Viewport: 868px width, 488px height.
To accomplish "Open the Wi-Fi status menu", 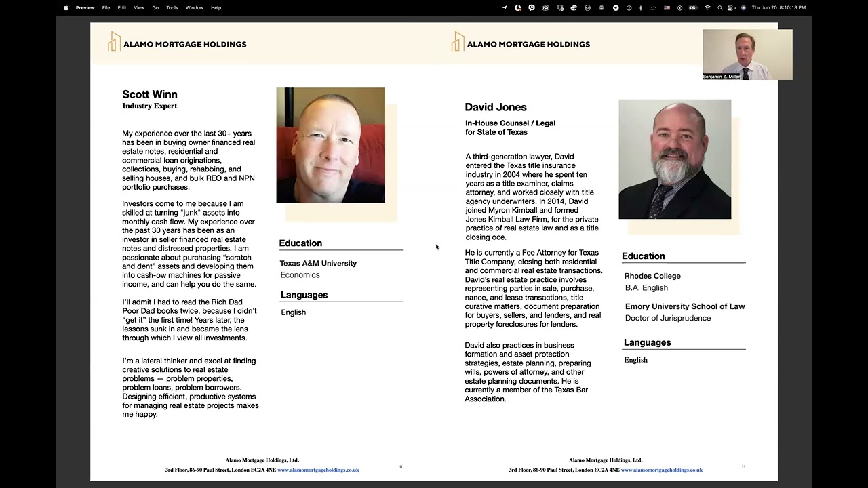I will (708, 7).
